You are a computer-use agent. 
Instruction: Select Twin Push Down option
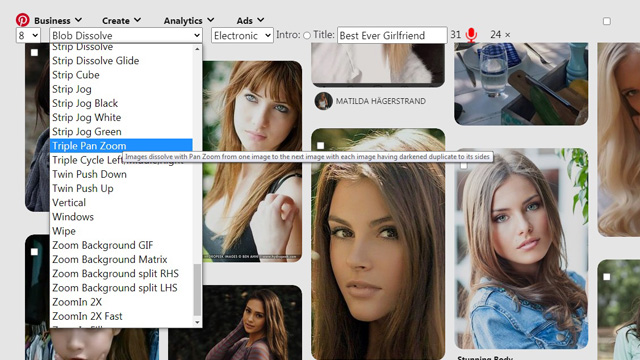[x=121, y=174]
